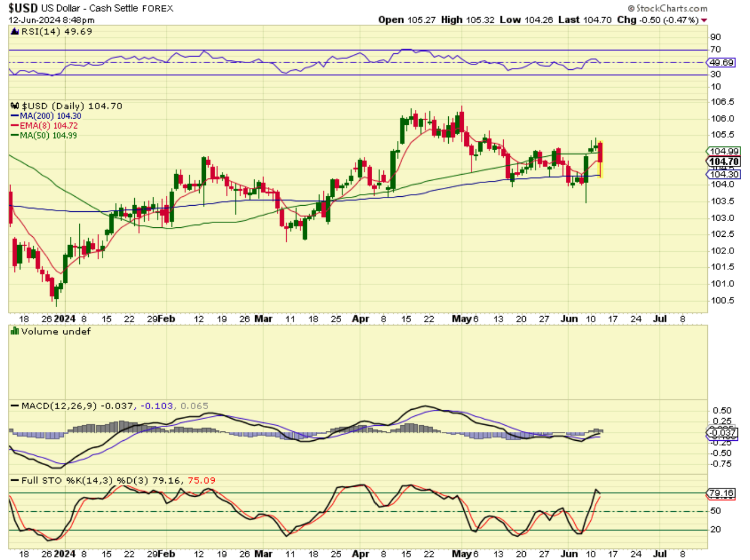750x560 pixels.
Task: Click the Volume bar-chart icon
Action: click(15, 331)
